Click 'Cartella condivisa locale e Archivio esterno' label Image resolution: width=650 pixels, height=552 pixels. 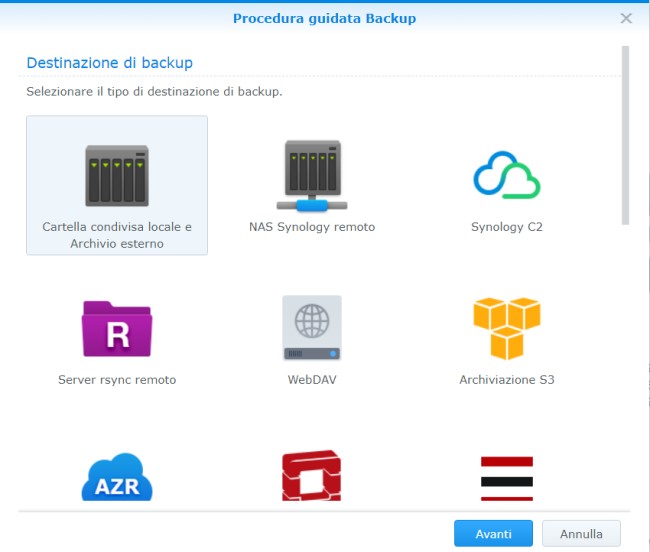coord(117,235)
